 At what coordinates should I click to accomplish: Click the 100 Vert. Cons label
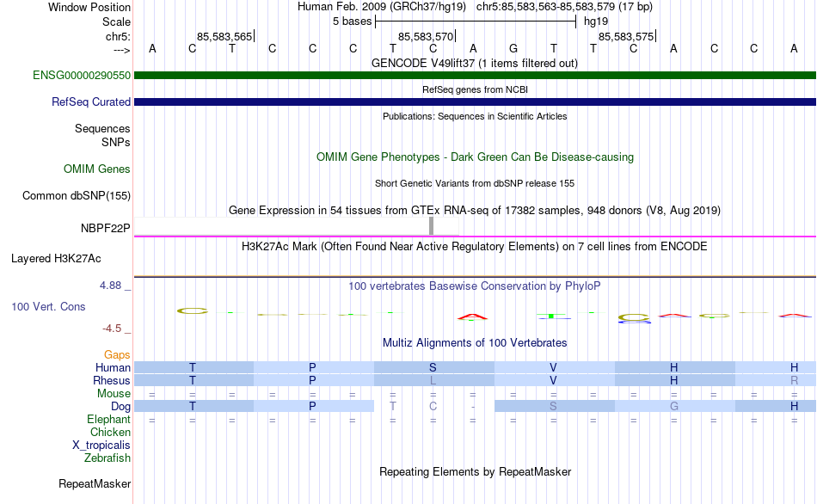tap(48, 306)
